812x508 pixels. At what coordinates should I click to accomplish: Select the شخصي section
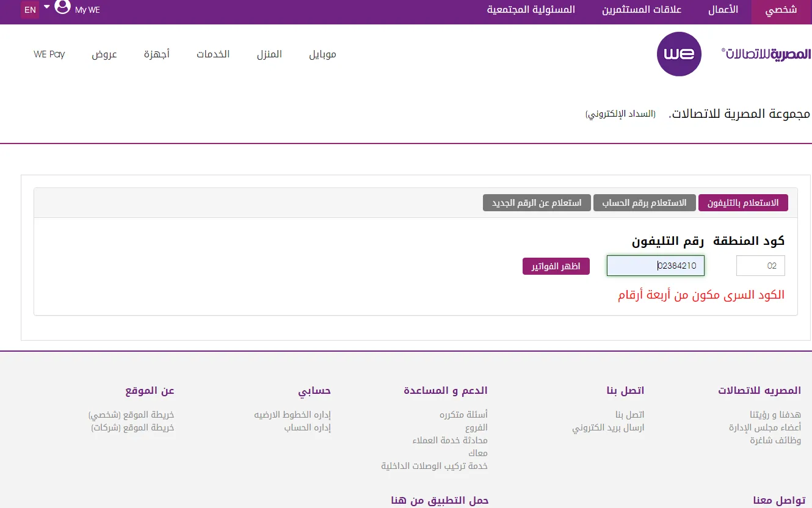coord(780,10)
